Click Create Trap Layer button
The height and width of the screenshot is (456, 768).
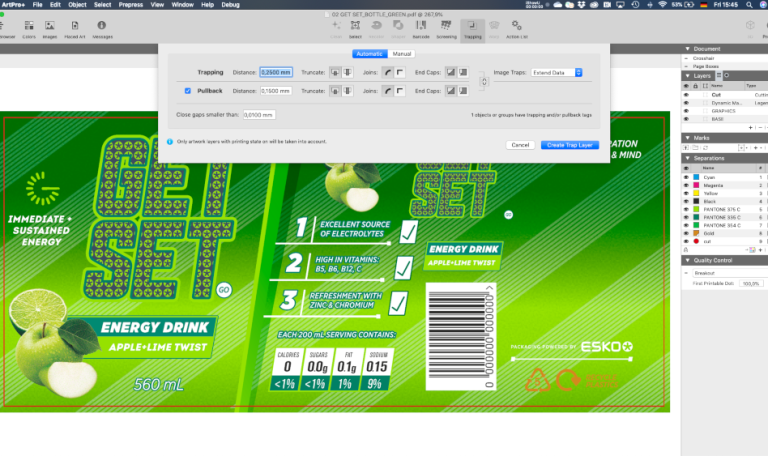tap(570, 145)
